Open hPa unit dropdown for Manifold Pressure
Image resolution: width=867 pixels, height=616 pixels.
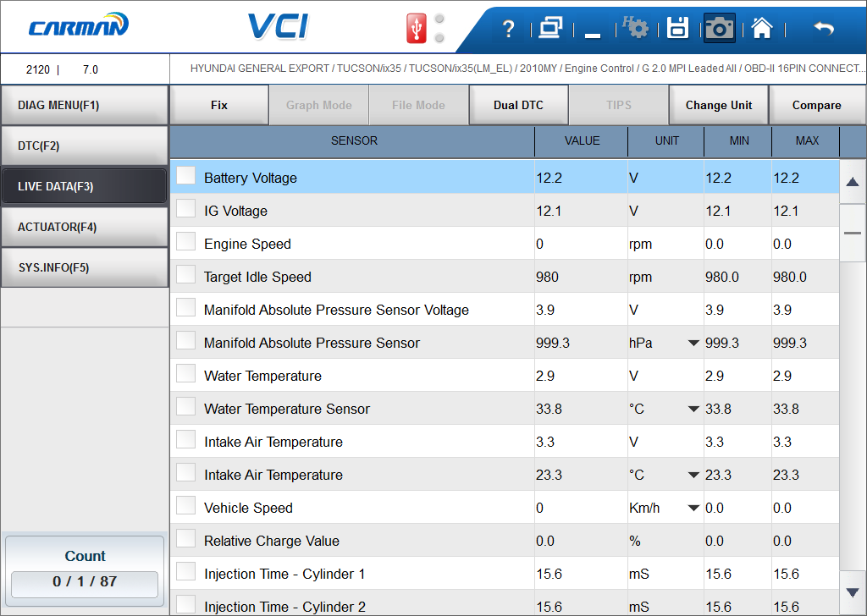coord(693,343)
